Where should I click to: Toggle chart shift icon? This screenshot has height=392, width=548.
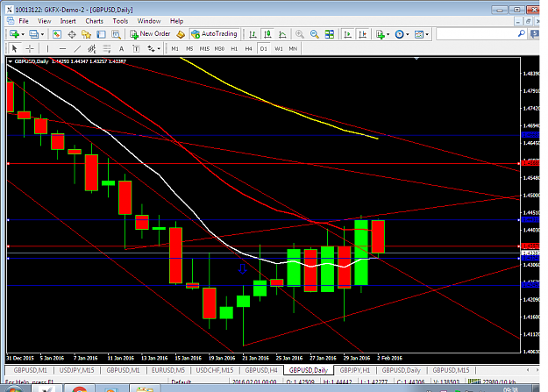[x=362, y=34]
